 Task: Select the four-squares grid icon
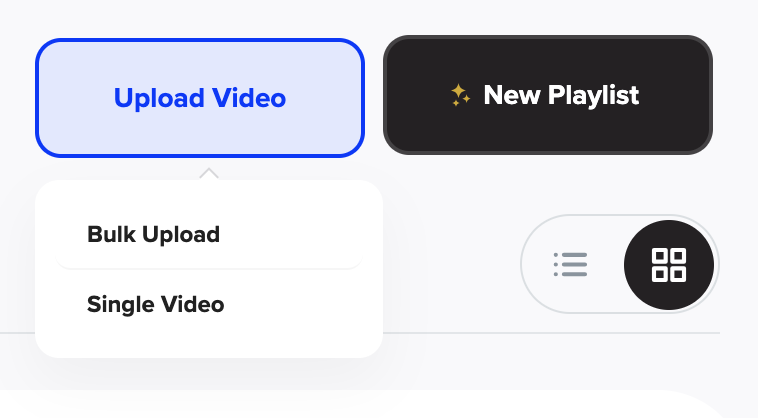click(x=669, y=265)
